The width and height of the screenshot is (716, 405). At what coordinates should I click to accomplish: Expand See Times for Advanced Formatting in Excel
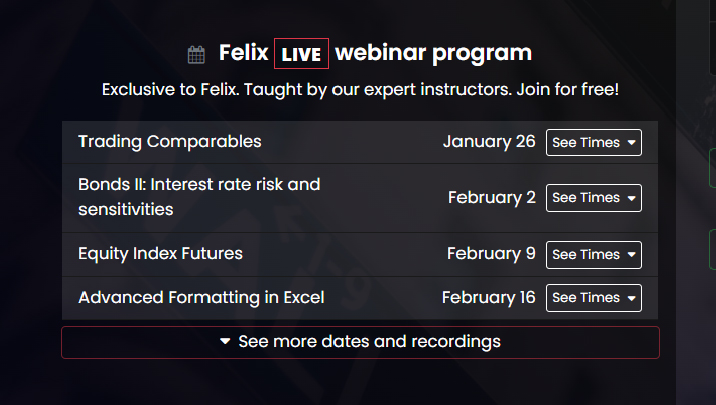pyautogui.click(x=594, y=298)
